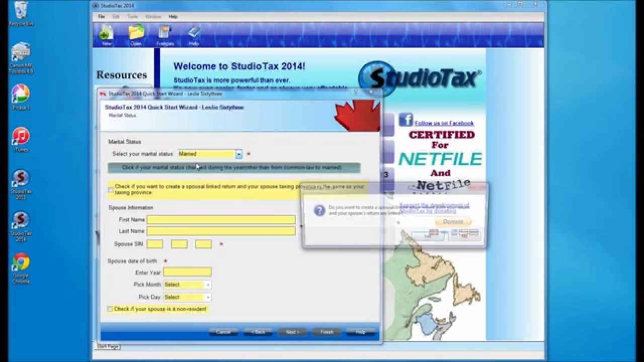Select the Start Page tab
The image size is (644, 362).
click(107, 346)
